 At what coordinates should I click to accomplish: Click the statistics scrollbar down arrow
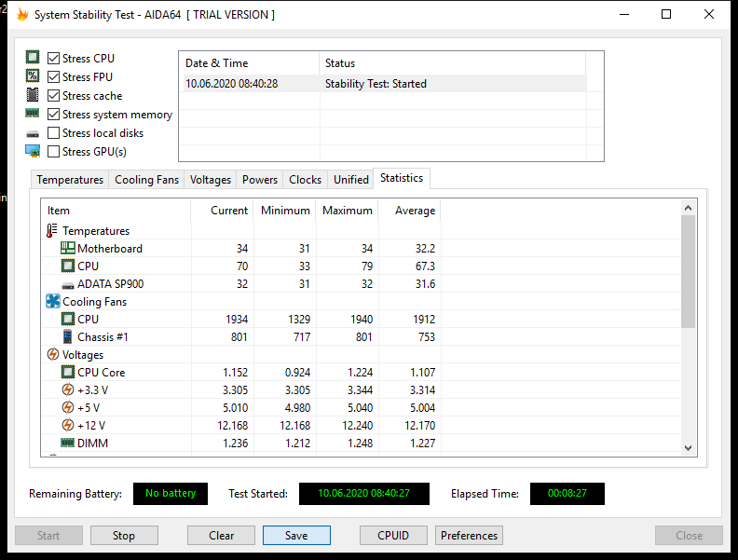pyautogui.click(x=688, y=448)
